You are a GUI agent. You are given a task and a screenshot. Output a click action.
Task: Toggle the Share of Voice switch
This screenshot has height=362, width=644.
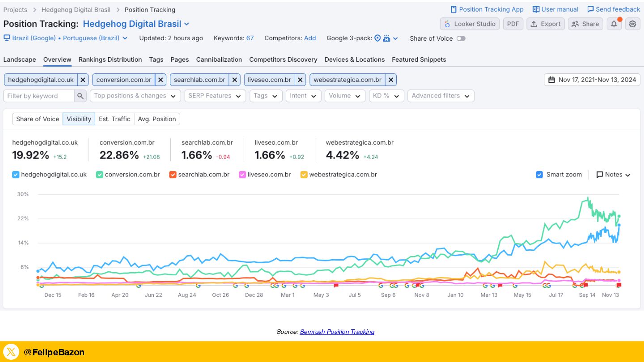click(x=461, y=38)
